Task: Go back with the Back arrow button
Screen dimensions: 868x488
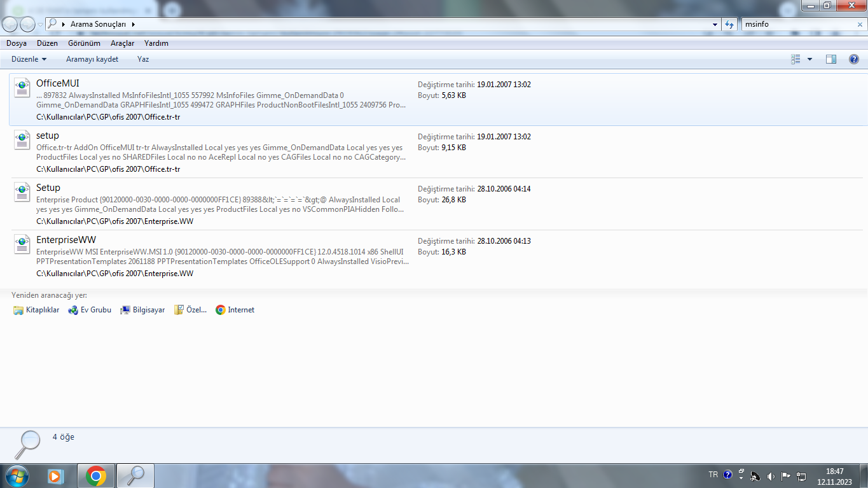Action: click(10, 24)
